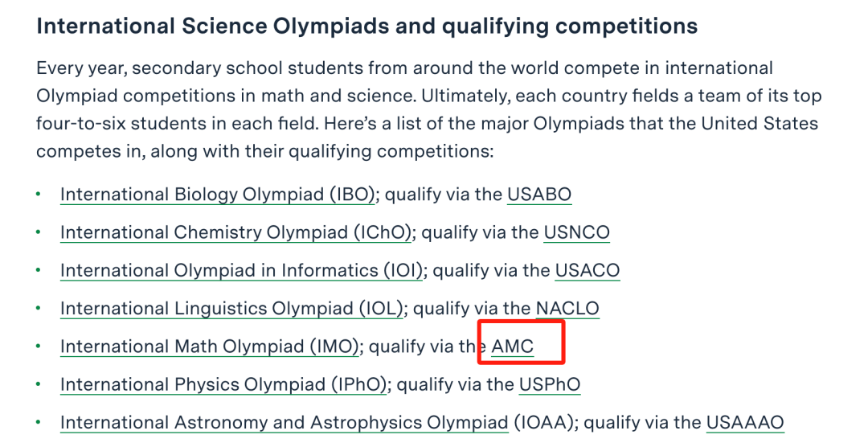Click the '(IOAA)' abbreviation text

coord(543,423)
